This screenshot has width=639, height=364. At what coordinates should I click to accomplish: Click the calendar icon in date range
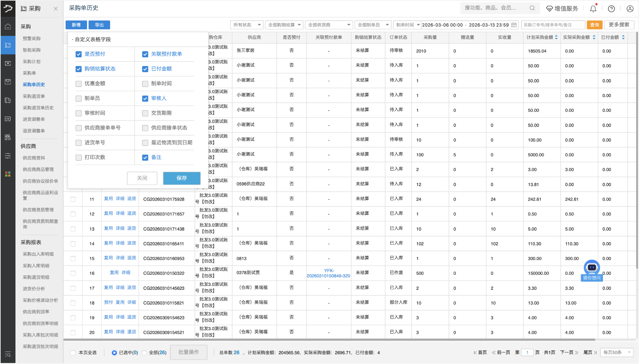[514, 25]
